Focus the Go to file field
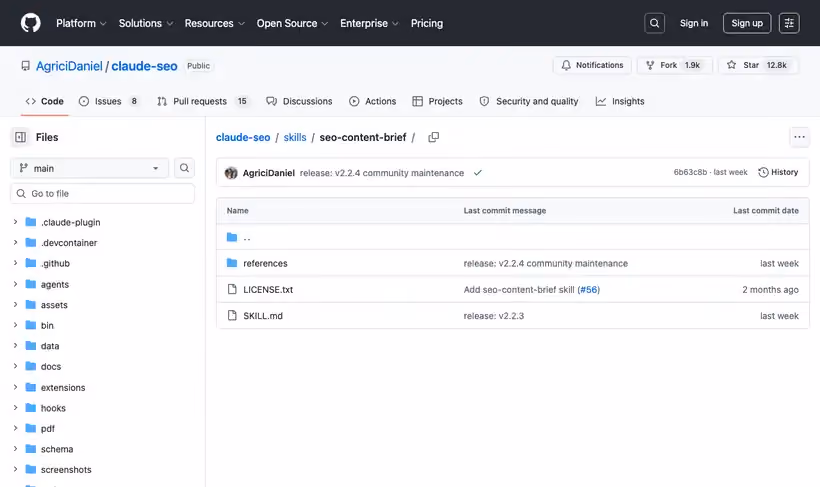820x487 pixels. pos(102,194)
